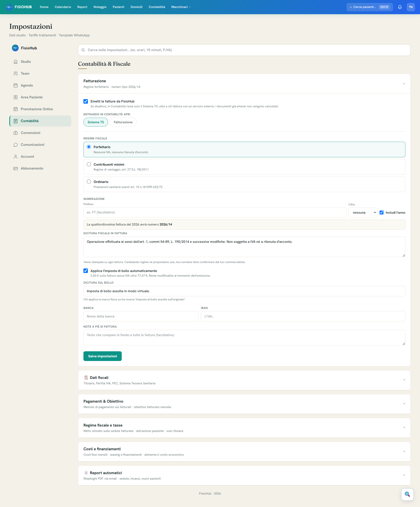Open Noleggio in top navigation
Viewport: 420px width, 507px height.
coord(100,7)
